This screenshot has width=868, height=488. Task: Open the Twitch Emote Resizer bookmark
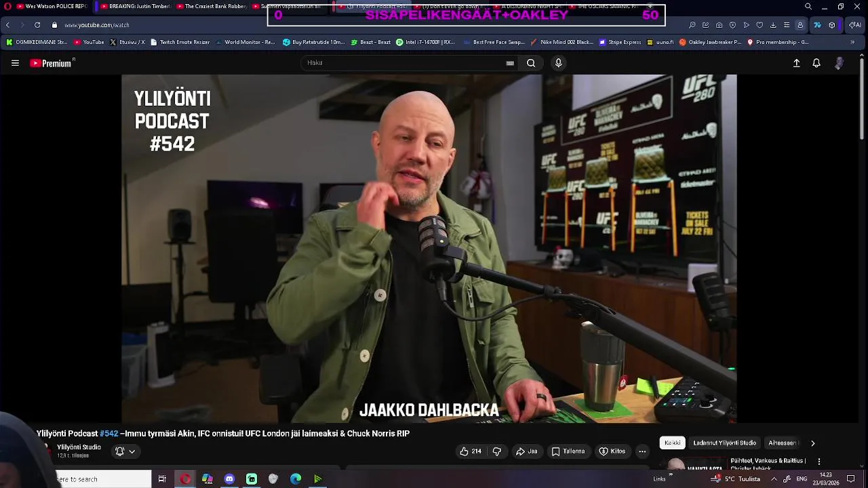pos(180,42)
